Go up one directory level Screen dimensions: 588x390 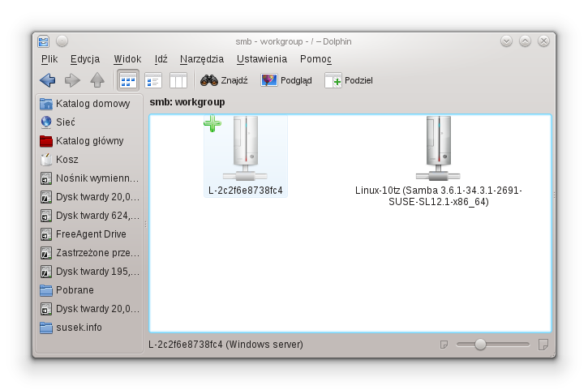pos(97,80)
